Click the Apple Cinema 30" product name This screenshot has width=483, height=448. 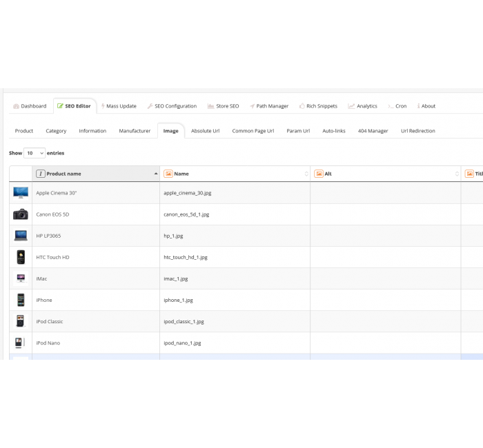point(57,193)
